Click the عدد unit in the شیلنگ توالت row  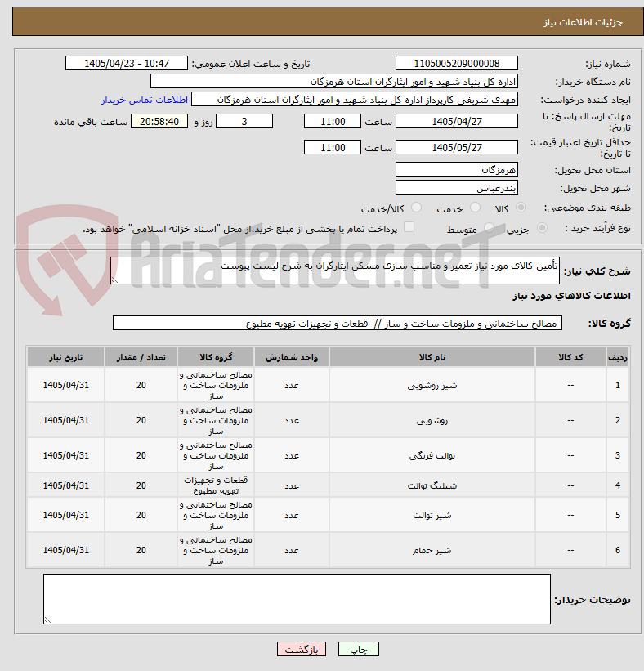pos(292,485)
